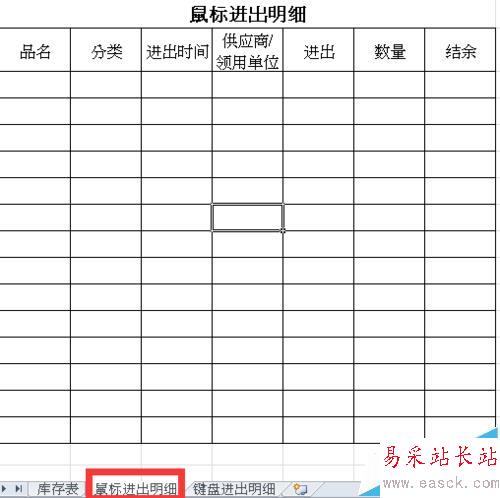Select the 分类 header cell
This screenshot has width=500, height=498.
[x=106, y=50]
